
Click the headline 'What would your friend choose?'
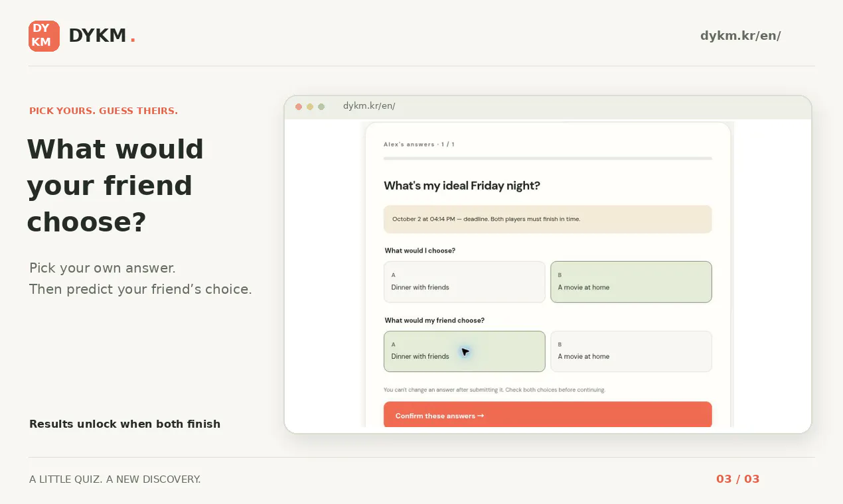(x=115, y=186)
